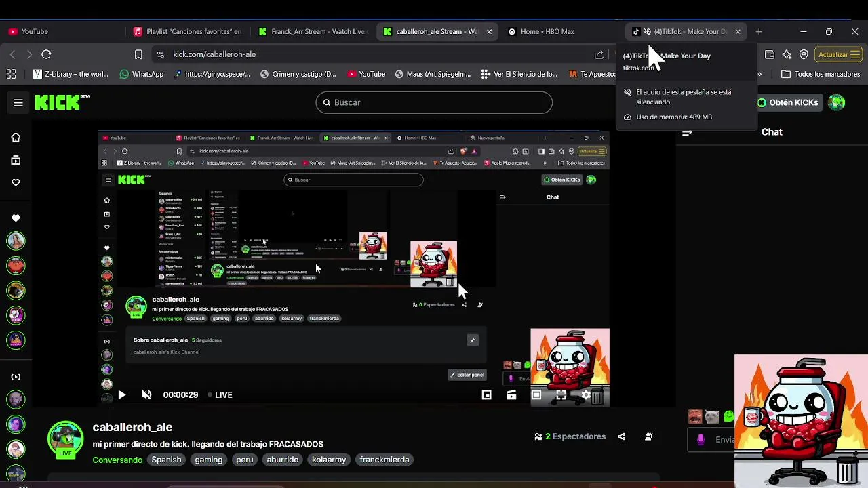
Task: Unmute the stream player volume
Action: click(146, 394)
